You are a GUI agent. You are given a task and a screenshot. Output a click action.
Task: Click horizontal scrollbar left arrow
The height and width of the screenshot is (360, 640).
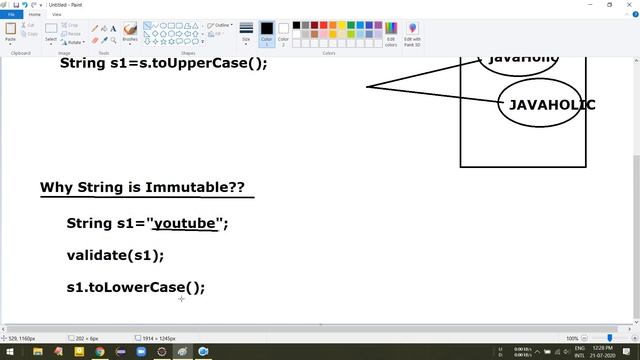(x=3, y=329)
